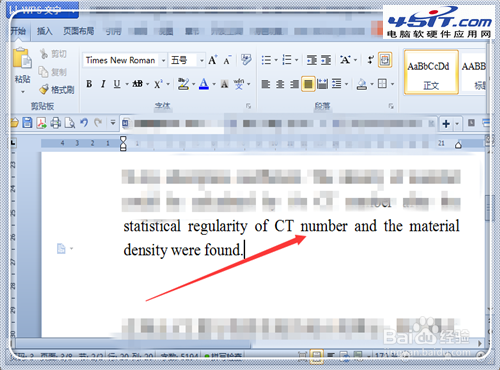
Task: Click the Print icon in quick toolbar
Action: click(55, 123)
